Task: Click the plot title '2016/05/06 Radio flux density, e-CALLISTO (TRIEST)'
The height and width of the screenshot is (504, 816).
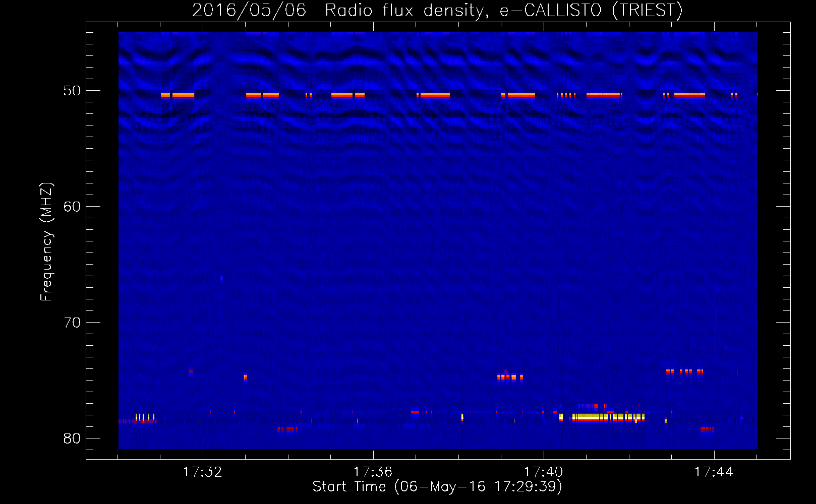Action: [437, 10]
